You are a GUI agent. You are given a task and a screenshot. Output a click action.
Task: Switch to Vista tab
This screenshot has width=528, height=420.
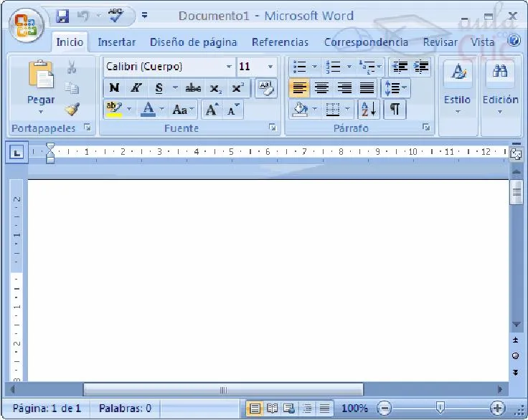[x=482, y=42]
